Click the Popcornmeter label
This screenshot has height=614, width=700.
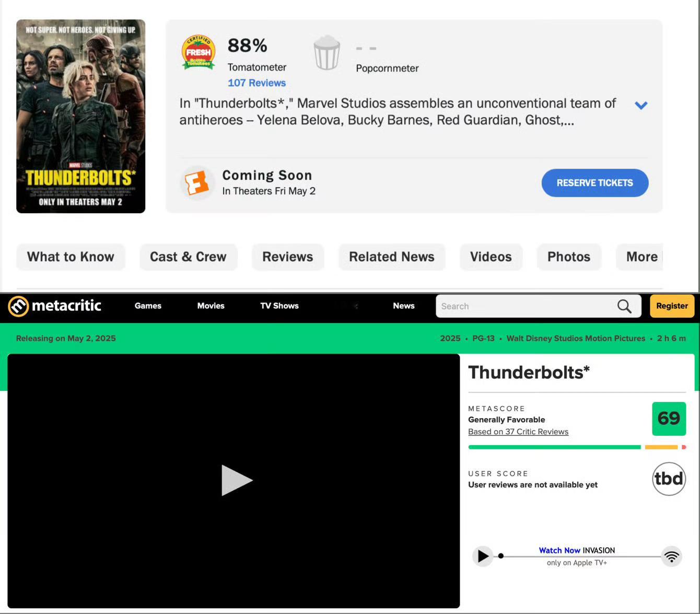point(387,68)
